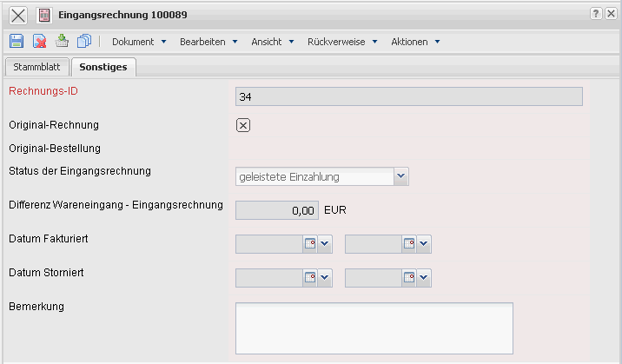Open calendar picker for first Datum Fakturiert field

click(310, 244)
